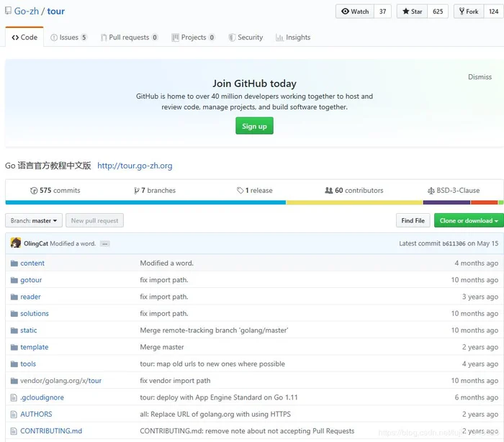This screenshot has width=504, height=442.
Task: Fork the repository
Action: click(469, 12)
